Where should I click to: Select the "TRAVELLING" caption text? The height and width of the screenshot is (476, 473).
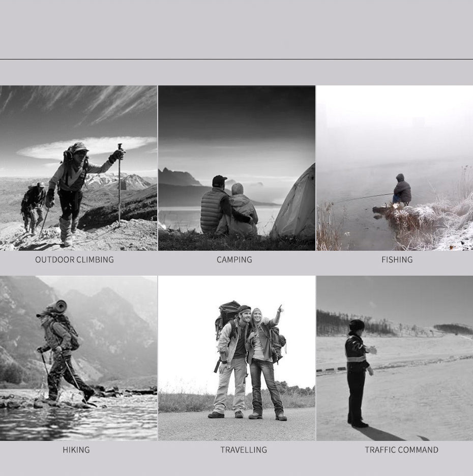click(244, 450)
